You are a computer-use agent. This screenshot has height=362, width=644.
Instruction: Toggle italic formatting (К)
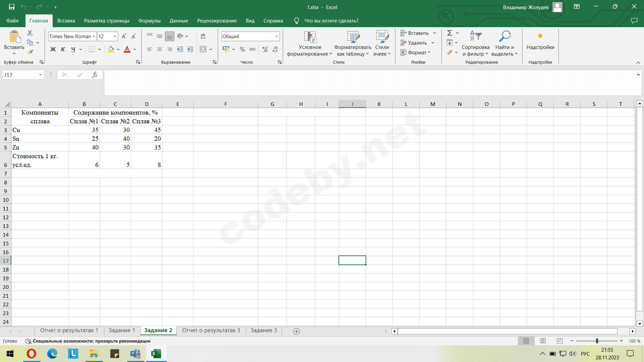point(63,49)
